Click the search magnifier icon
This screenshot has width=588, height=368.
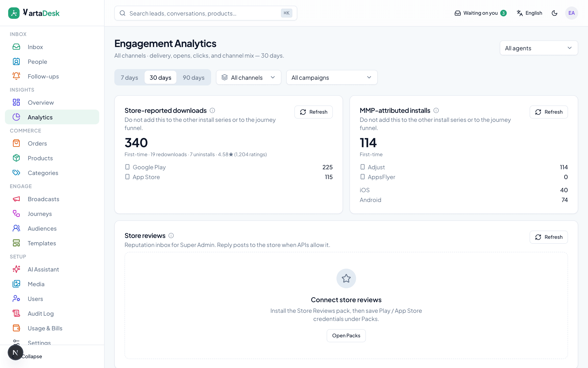pos(122,13)
